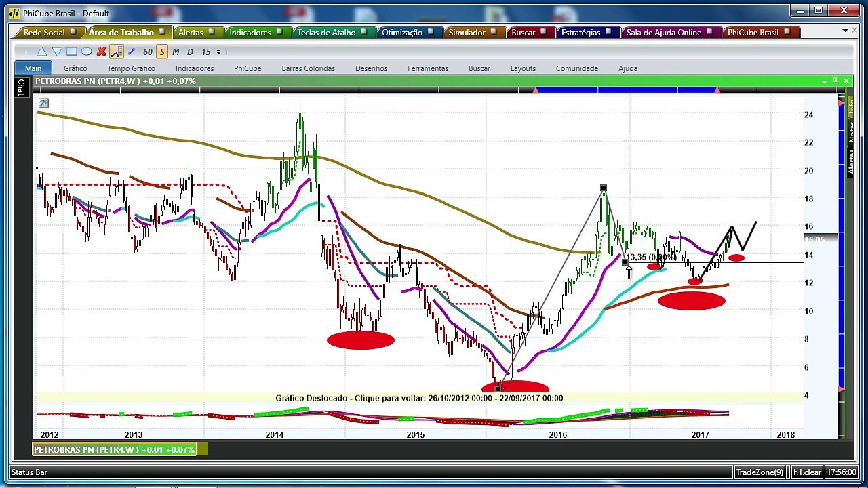
Task: Open the PhiCube ribbon menu
Action: 248,68
